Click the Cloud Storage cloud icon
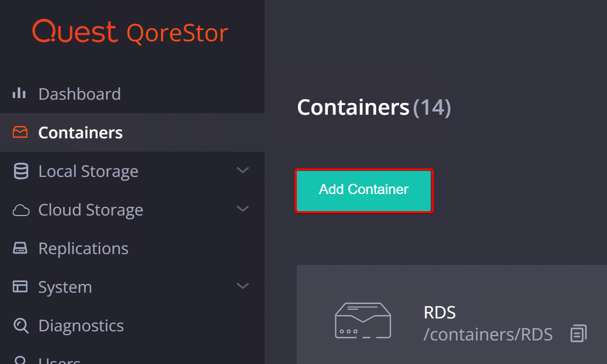 click(x=20, y=210)
